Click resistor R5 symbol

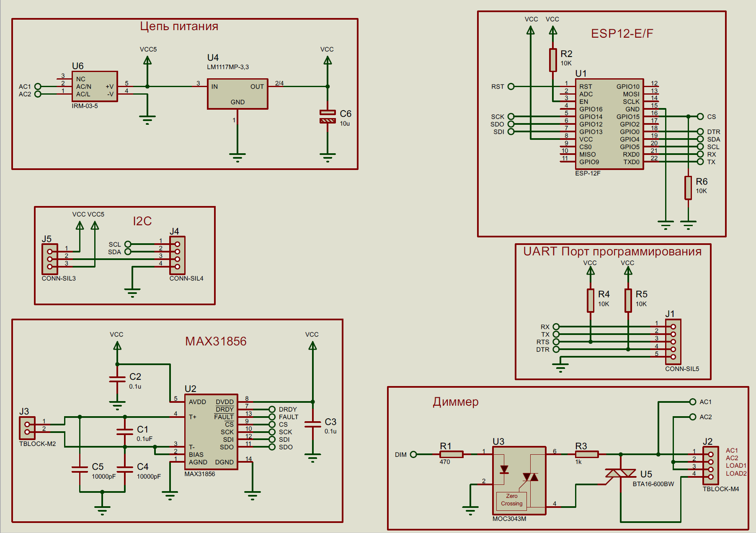click(x=628, y=300)
